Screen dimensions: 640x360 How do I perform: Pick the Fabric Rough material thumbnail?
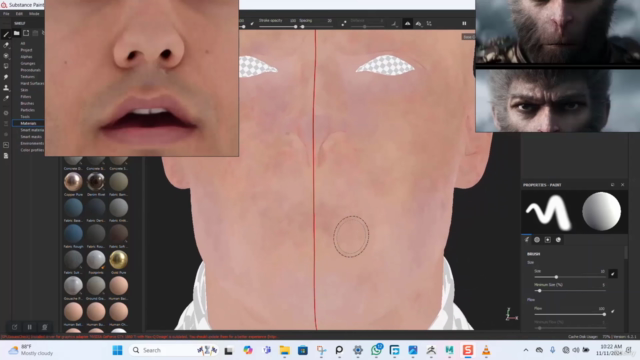tap(73, 234)
